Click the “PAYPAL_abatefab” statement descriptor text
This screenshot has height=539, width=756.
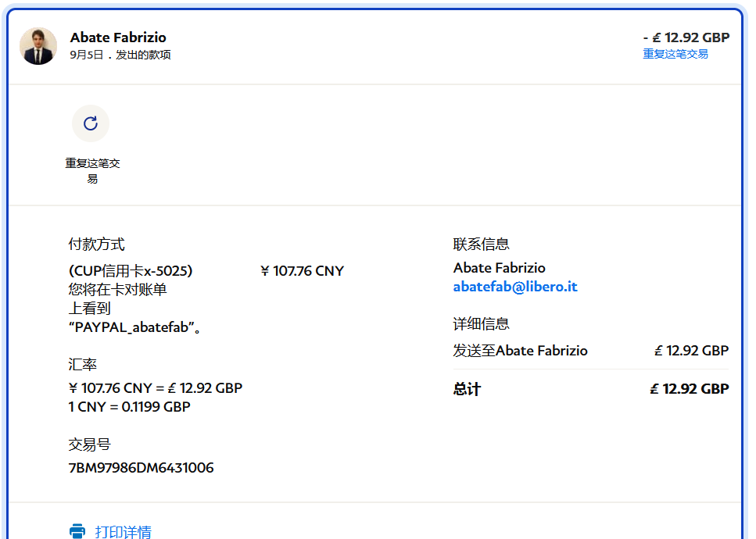pos(136,327)
